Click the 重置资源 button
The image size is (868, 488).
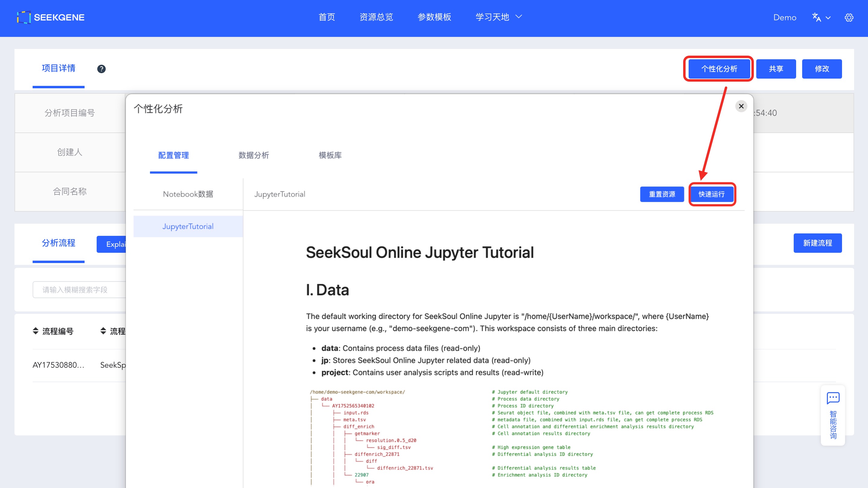(x=662, y=194)
